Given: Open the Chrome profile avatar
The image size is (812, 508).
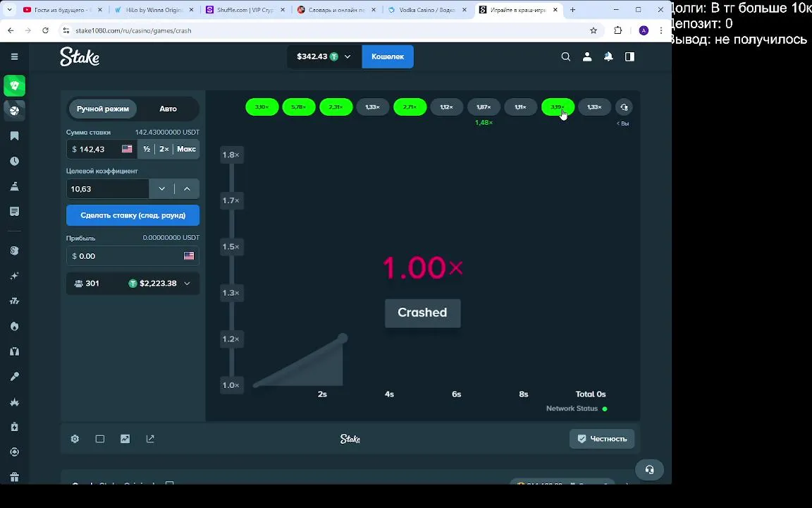Looking at the screenshot, I should [644, 30].
